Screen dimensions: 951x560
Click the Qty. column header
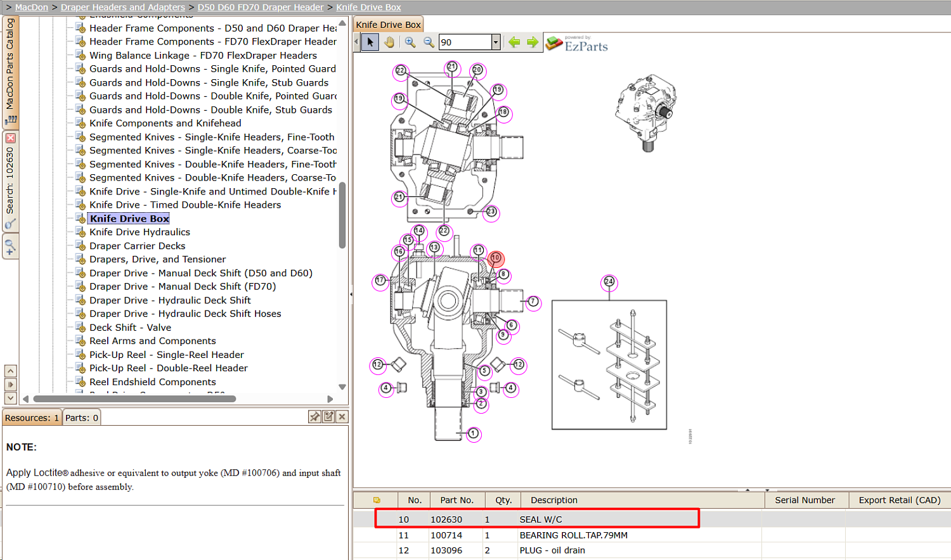click(x=503, y=500)
